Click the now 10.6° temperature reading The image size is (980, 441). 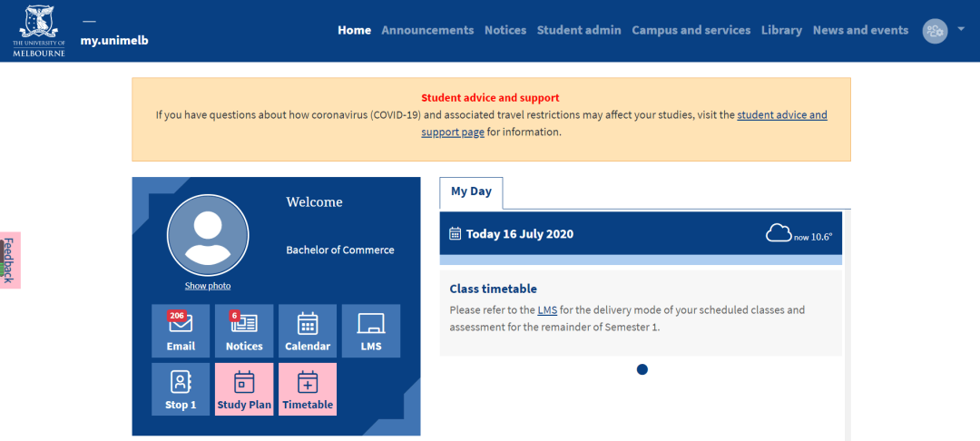[813, 237]
